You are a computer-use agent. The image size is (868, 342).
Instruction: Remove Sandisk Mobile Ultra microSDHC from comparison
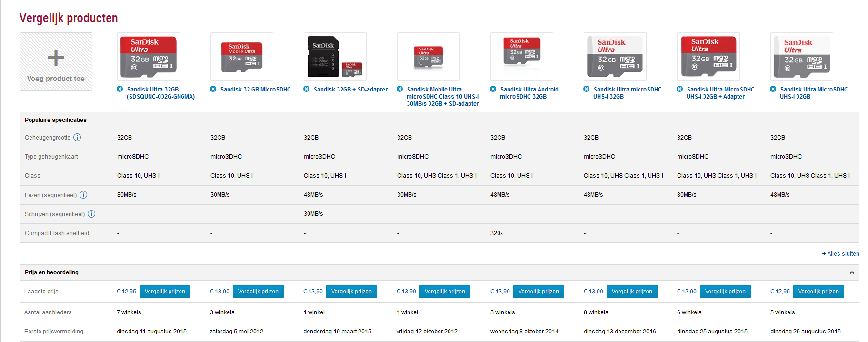[x=400, y=89]
